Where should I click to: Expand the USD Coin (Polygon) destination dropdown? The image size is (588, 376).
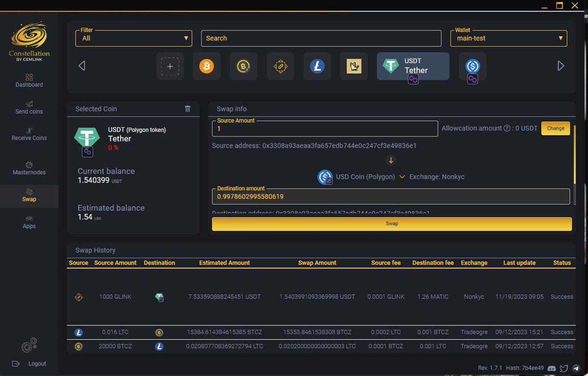point(402,176)
